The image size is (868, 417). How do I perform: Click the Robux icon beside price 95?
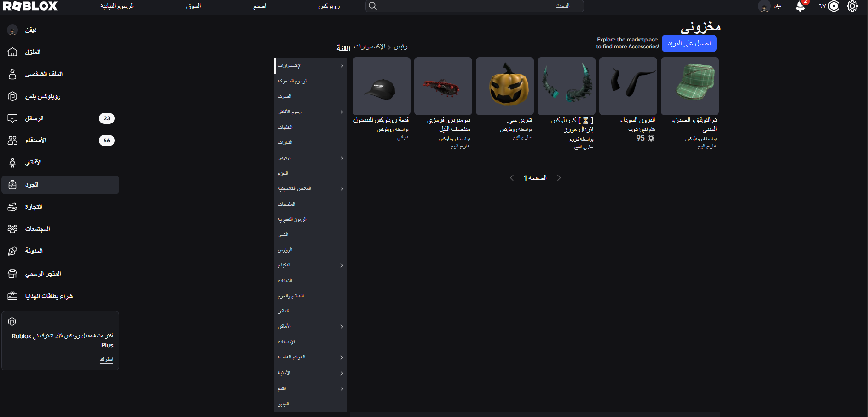coord(651,138)
